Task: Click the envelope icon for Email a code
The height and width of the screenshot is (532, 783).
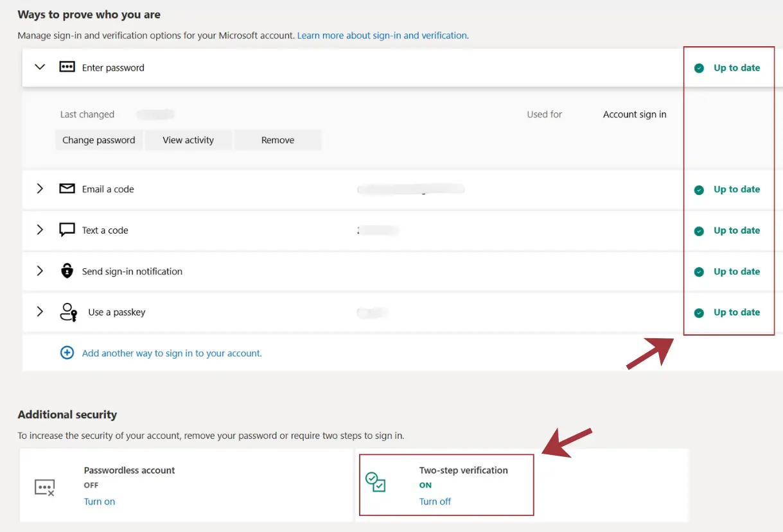Action: (x=67, y=189)
